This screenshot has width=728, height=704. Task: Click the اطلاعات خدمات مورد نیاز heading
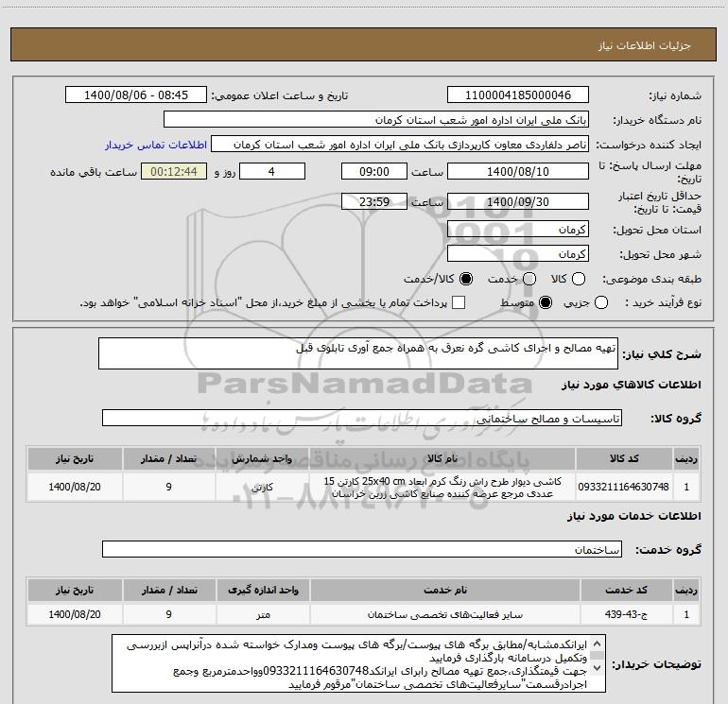coord(634,516)
